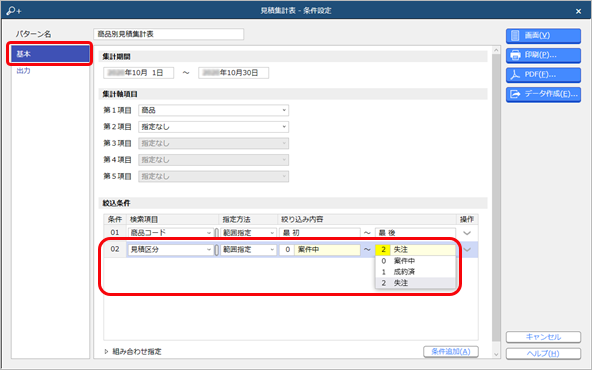Click the キャンセル button

pyautogui.click(x=543, y=337)
